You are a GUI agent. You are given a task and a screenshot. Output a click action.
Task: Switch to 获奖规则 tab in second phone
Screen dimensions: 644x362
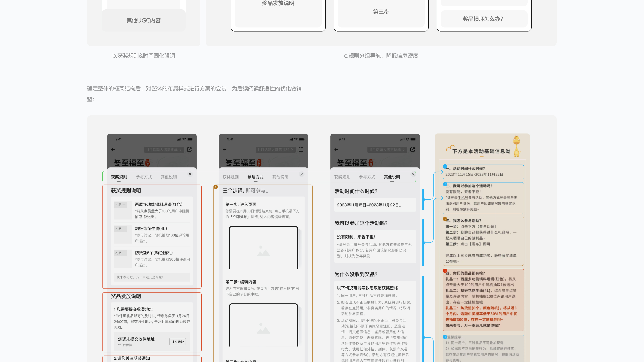230,177
